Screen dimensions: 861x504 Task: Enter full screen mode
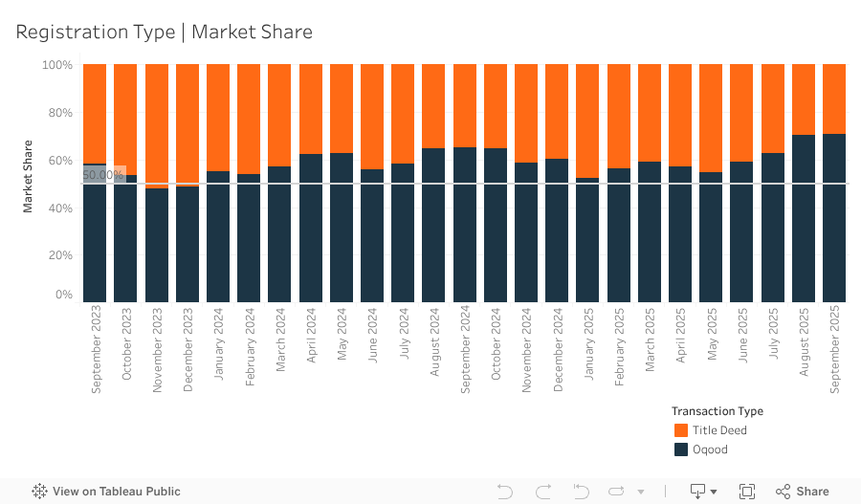coord(747,492)
